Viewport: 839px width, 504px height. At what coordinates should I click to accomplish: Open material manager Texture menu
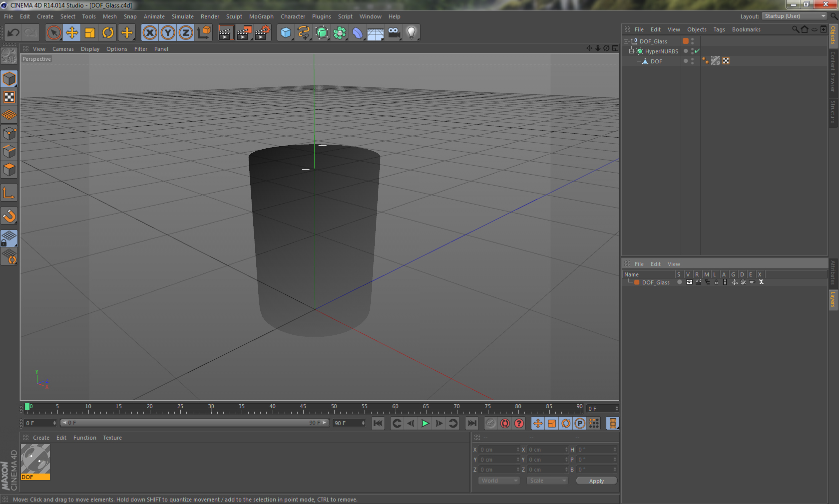112,438
